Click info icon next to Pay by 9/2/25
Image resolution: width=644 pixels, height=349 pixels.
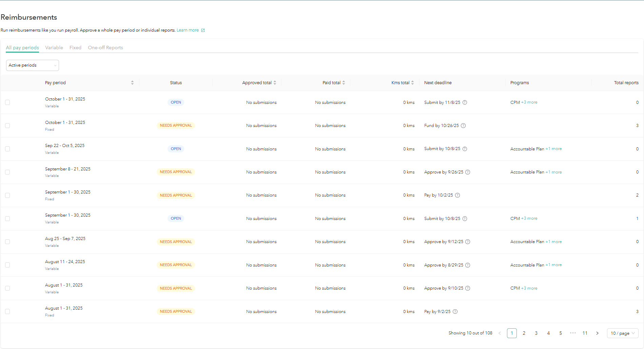point(455,312)
